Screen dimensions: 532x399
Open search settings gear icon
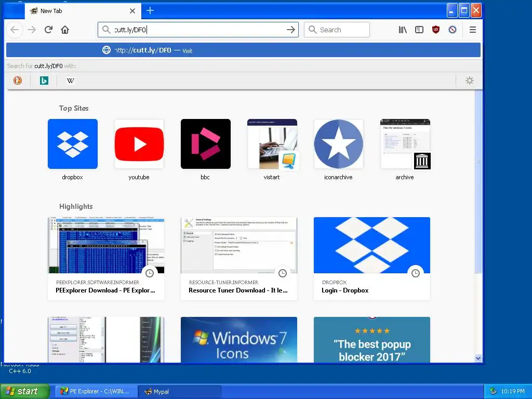[x=470, y=81]
